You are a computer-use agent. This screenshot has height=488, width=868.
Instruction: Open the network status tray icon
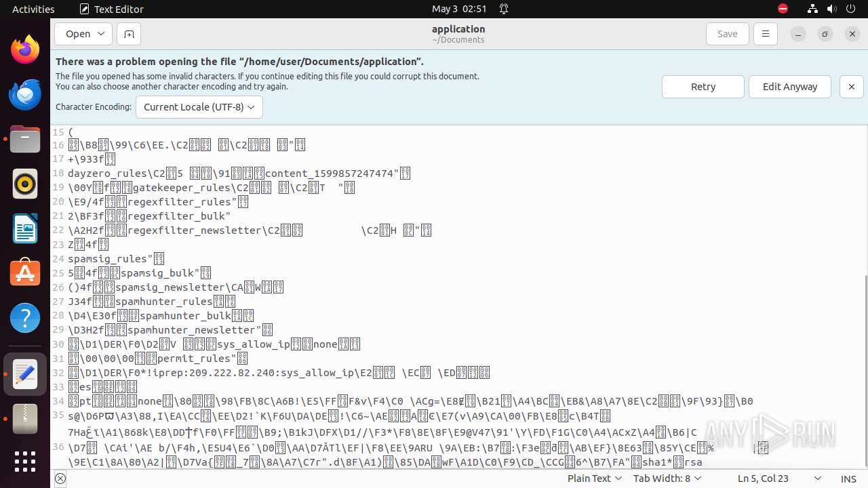pos(812,9)
